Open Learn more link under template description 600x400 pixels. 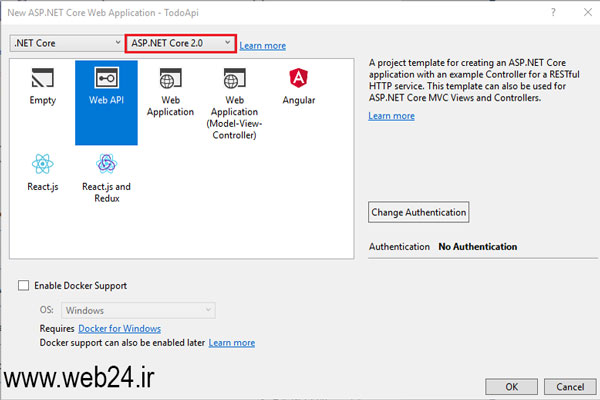point(391,116)
